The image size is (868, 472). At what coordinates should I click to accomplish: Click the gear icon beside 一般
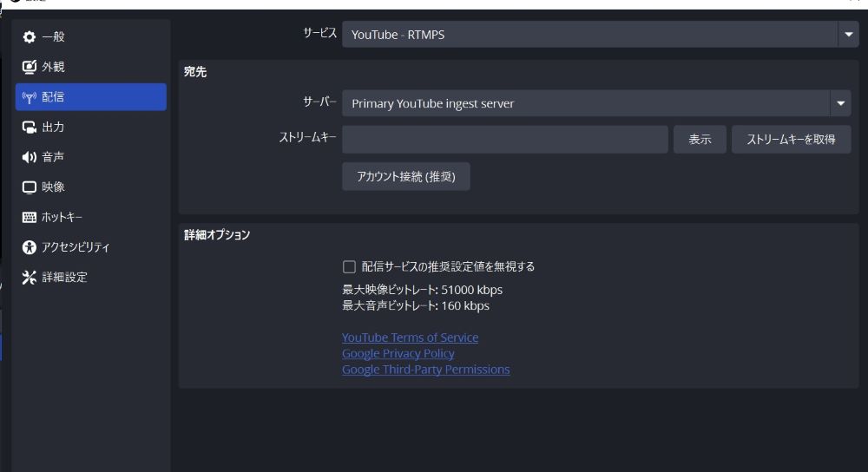coord(29,37)
